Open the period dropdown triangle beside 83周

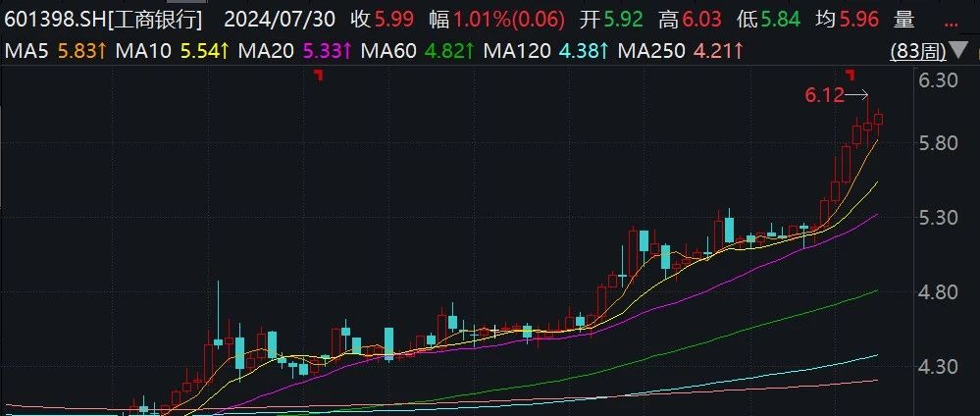[956, 50]
